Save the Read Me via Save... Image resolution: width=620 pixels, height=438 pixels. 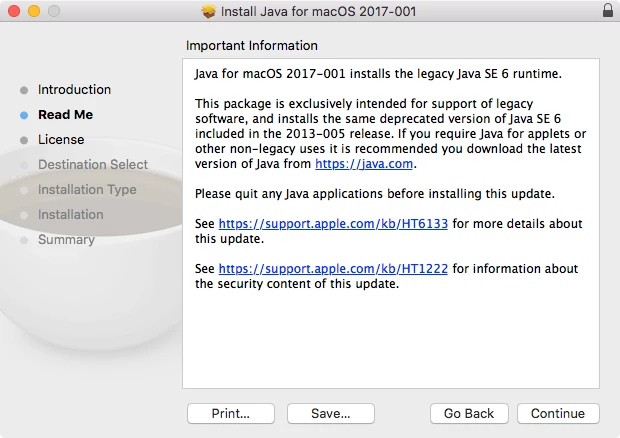point(331,413)
